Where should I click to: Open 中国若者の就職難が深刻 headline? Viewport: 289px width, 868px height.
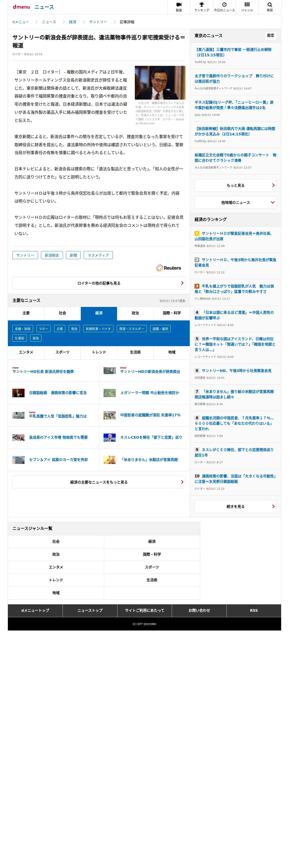[150, 415]
